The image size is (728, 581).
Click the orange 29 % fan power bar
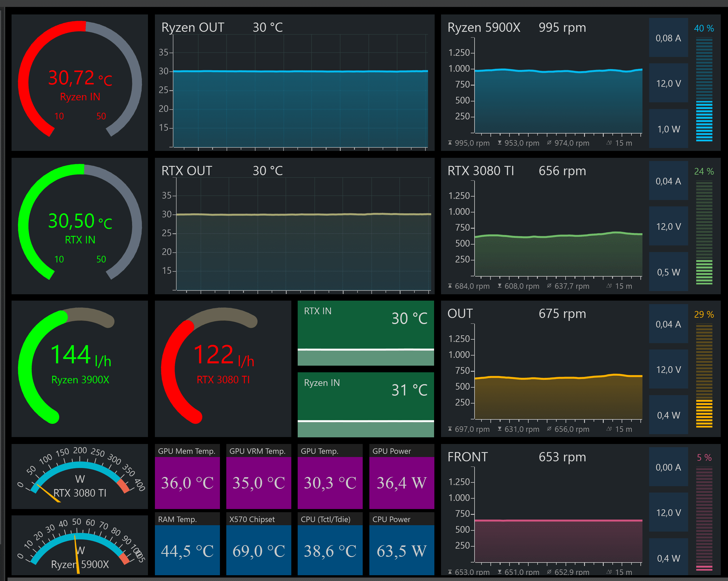tap(704, 376)
